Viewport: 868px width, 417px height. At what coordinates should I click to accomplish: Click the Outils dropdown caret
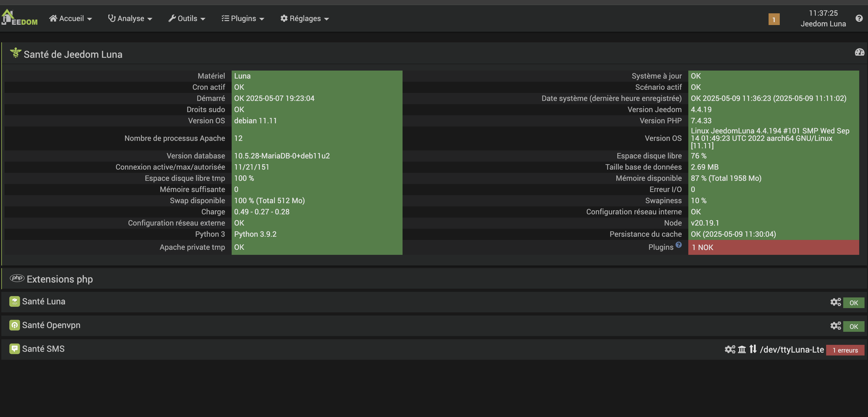pyautogui.click(x=203, y=19)
